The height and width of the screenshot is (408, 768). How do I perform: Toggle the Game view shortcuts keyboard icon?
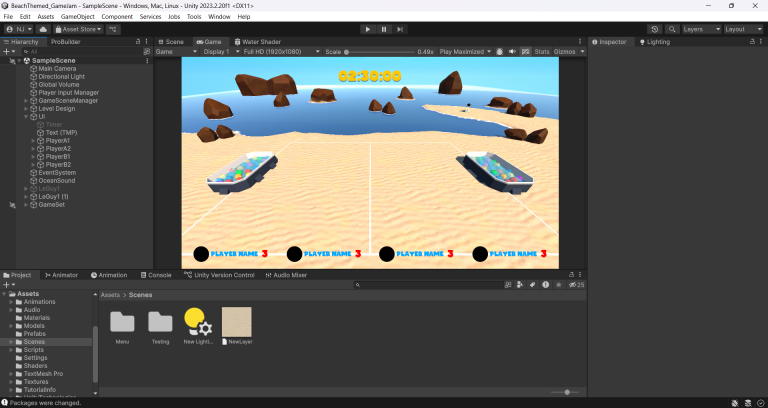click(x=526, y=51)
